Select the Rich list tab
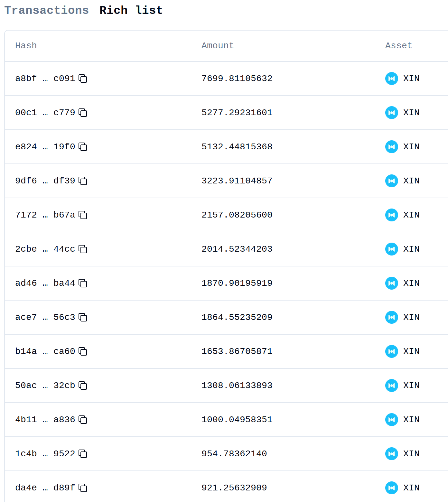Viewport: 448px width, 502px height. click(x=131, y=10)
